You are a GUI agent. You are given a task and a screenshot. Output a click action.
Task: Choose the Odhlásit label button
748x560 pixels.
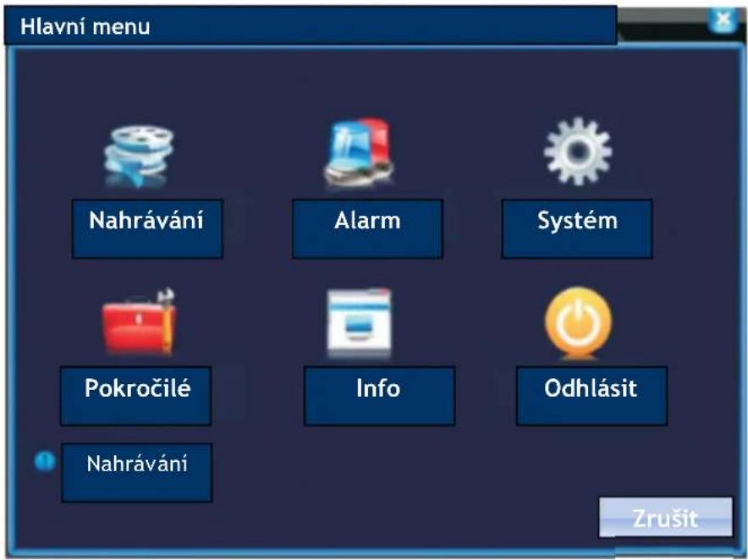tap(591, 396)
